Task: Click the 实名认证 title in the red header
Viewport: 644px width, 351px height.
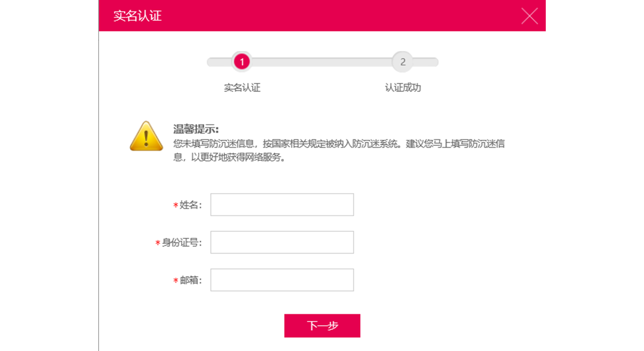Action: (x=137, y=16)
